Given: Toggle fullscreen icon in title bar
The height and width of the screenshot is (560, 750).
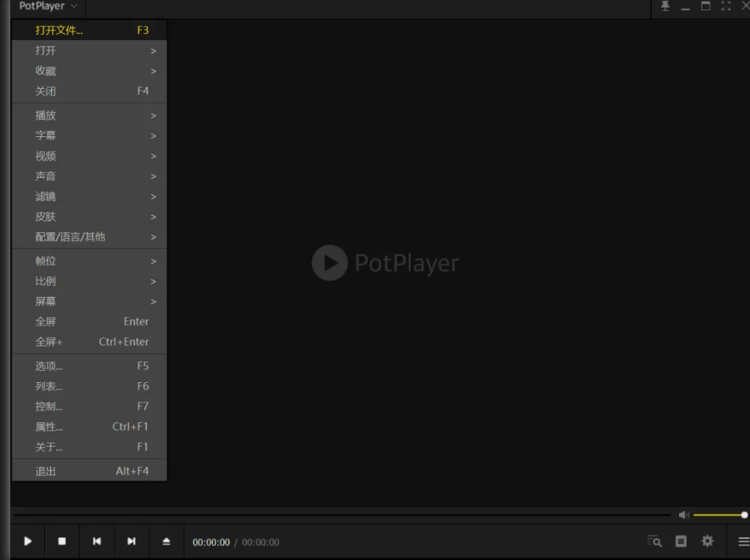Looking at the screenshot, I should pos(726,6).
